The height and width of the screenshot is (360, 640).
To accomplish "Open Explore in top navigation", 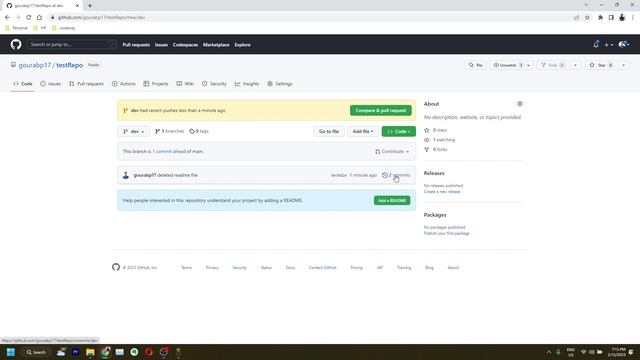I will (242, 45).
